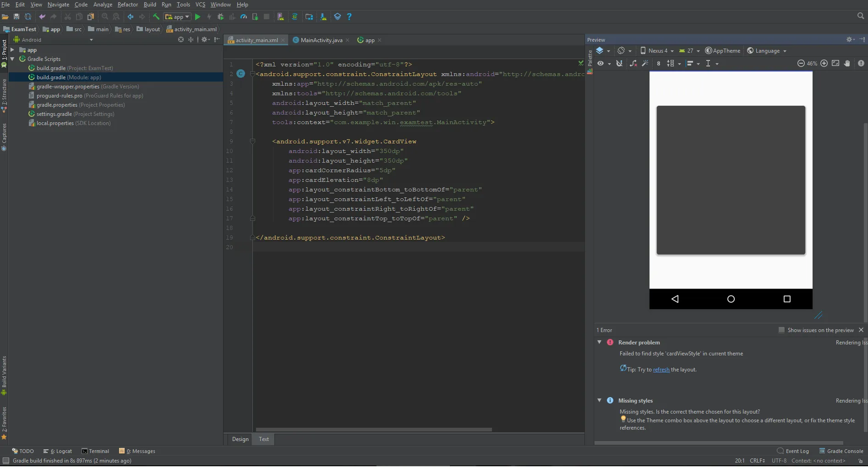The width and height of the screenshot is (868, 469).
Task: Toggle autoconnect magnet in preview toolbar
Action: click(x=619, y=64)
